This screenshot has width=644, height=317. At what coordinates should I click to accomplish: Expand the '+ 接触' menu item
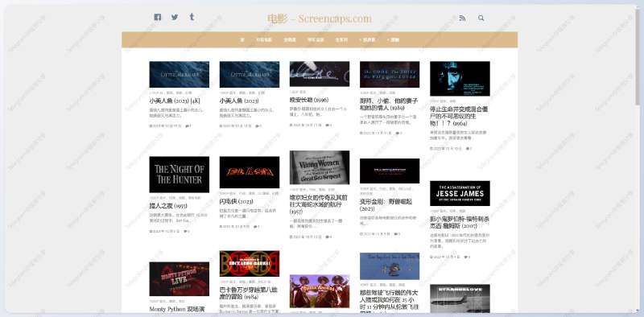pyautogui.click(x=393, y=40)
